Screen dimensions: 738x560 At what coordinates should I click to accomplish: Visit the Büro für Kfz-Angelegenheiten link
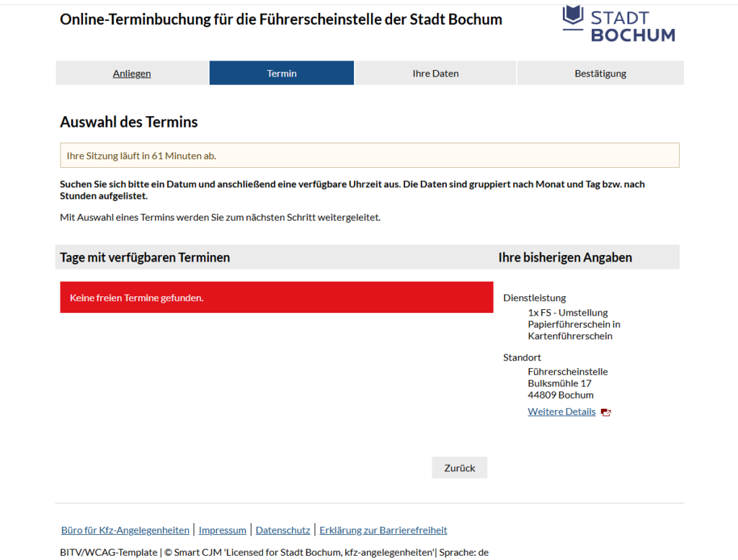pos(125,530)
